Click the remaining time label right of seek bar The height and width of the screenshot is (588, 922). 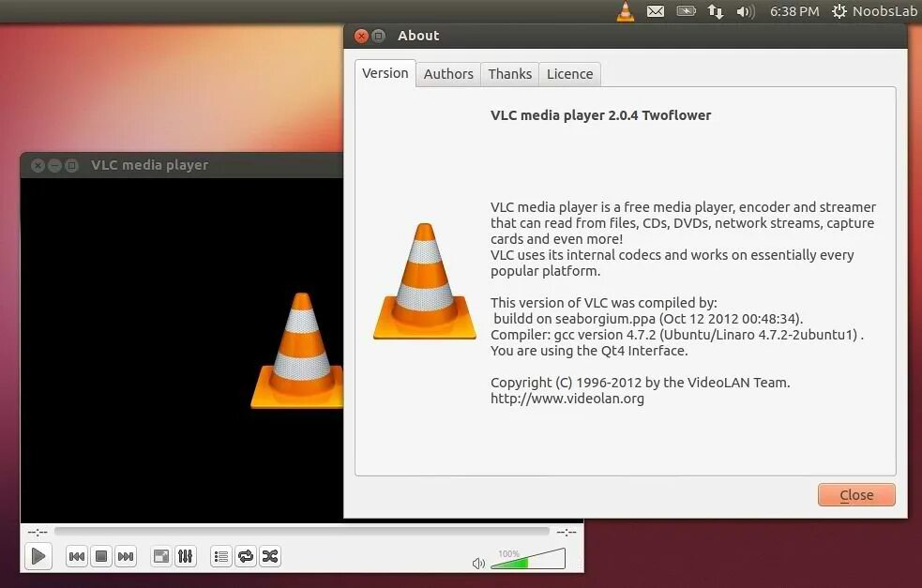click(567, 532)
